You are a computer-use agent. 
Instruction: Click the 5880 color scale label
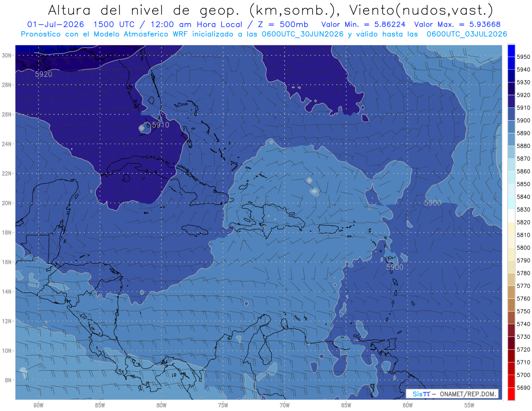(x=524, y=146)
